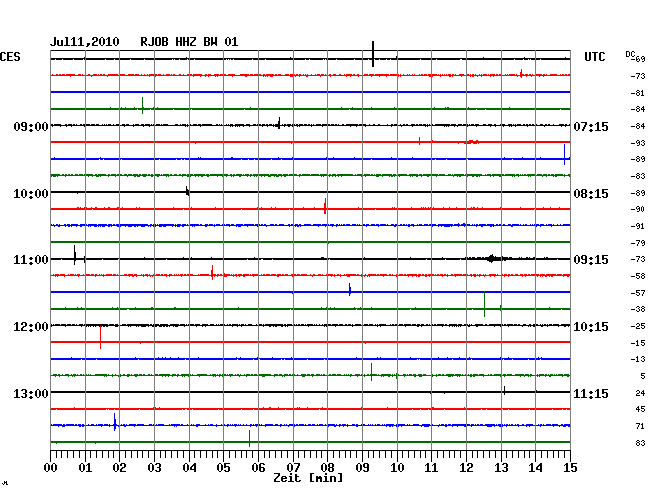
Task: Click the DC offset value -79
Action: click(x=638, y=243)
